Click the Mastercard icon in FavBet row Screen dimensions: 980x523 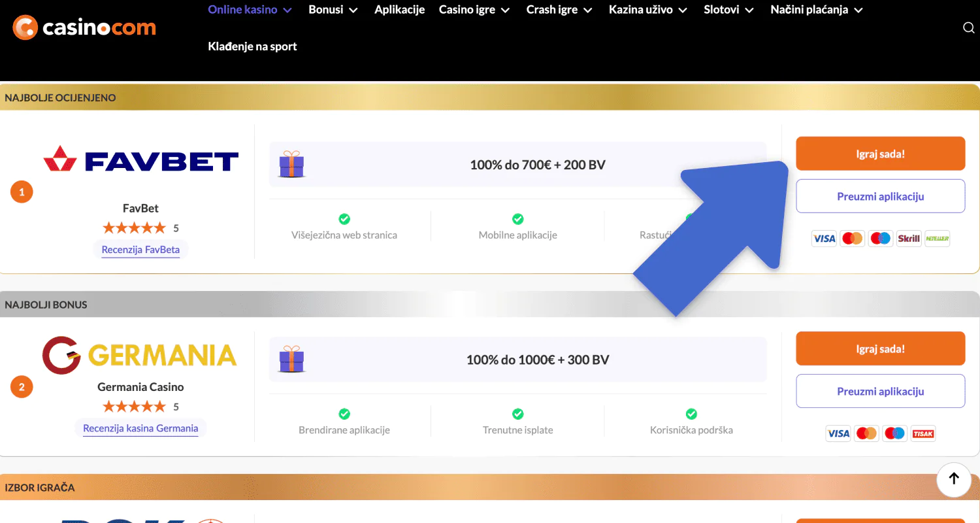pyautogui.click(x=852, y=239)
